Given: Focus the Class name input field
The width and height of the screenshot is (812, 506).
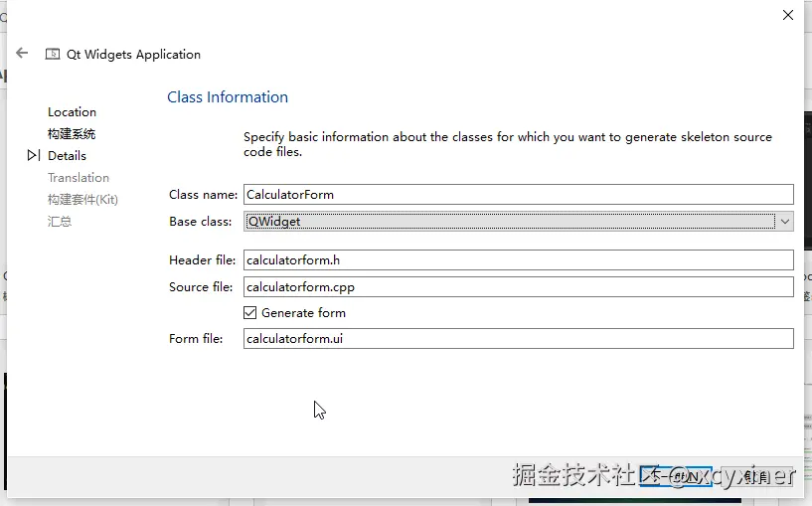Looking at the screenshot, I should tap(519, 195).
